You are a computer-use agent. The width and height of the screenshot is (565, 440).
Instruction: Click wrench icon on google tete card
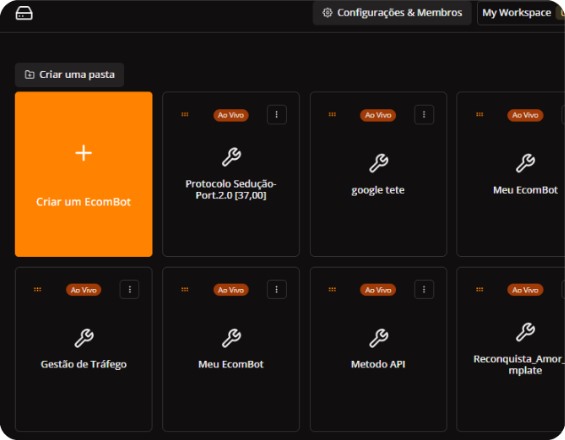(x=379, y=163)
